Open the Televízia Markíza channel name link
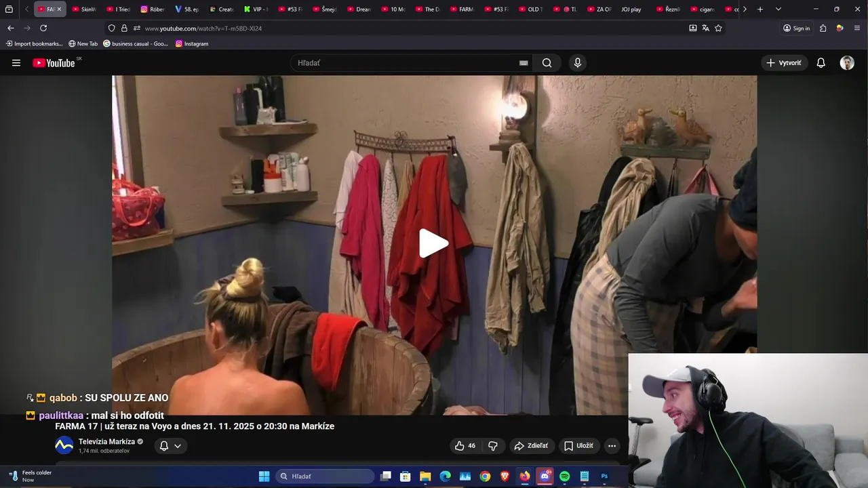This screenshot has height=488, width=868. pyautogui.click(x=106, y=442)
